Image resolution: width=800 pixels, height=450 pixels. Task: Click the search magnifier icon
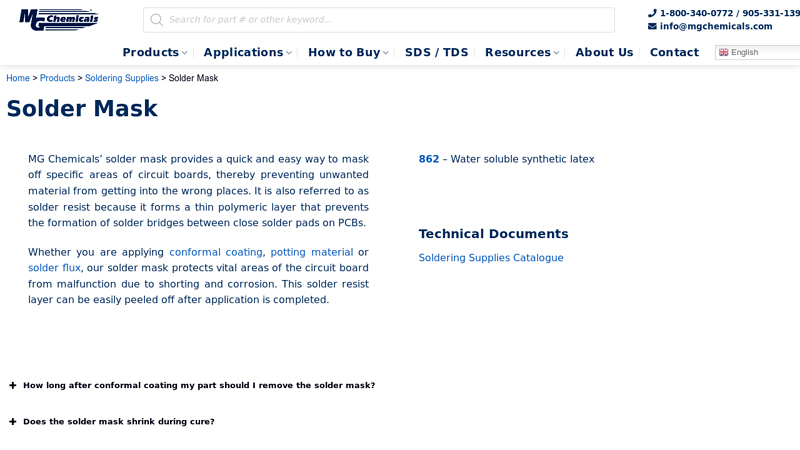pos(156,20)
